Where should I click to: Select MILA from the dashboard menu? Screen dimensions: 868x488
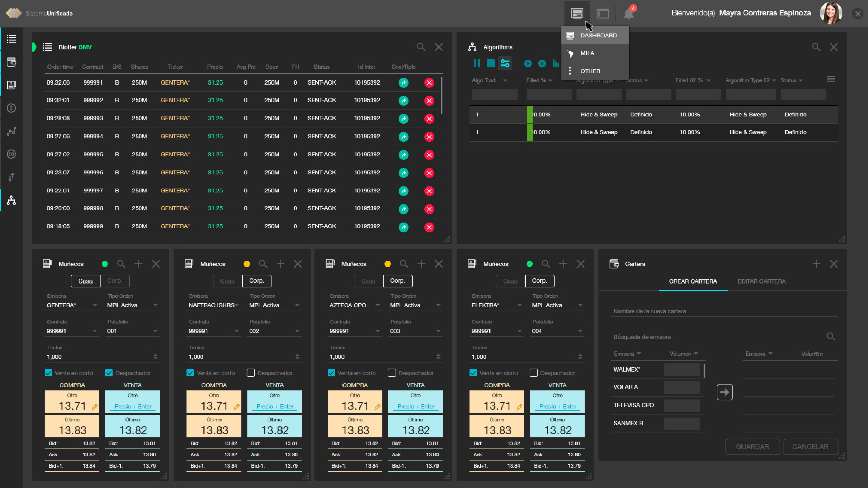click(x=587, y=53)
